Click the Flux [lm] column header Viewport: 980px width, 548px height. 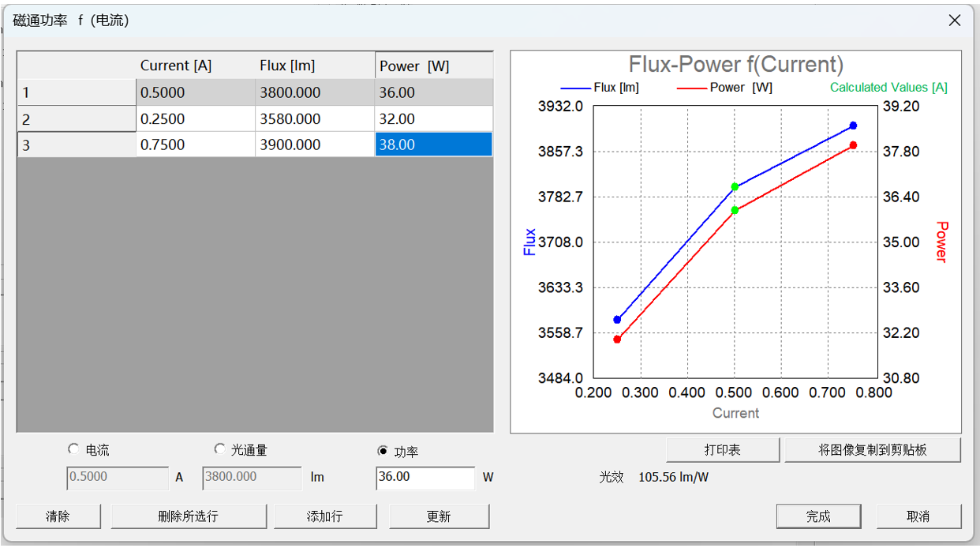[314, 66]
